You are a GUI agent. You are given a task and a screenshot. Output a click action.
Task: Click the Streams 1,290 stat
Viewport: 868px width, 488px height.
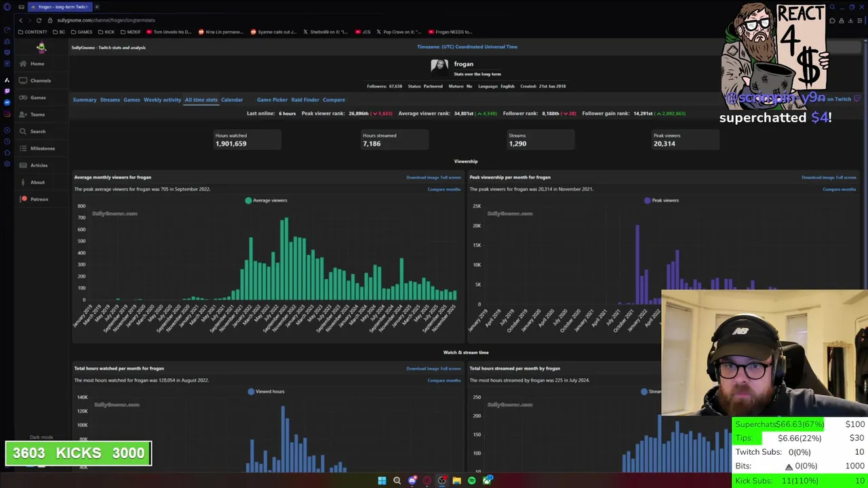(x=540, y=140)
